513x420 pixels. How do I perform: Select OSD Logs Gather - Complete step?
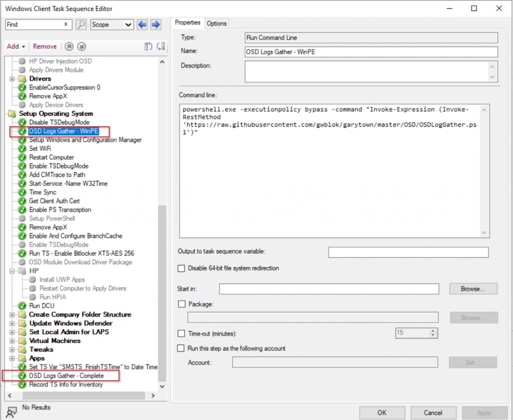(x=66, y=376)
